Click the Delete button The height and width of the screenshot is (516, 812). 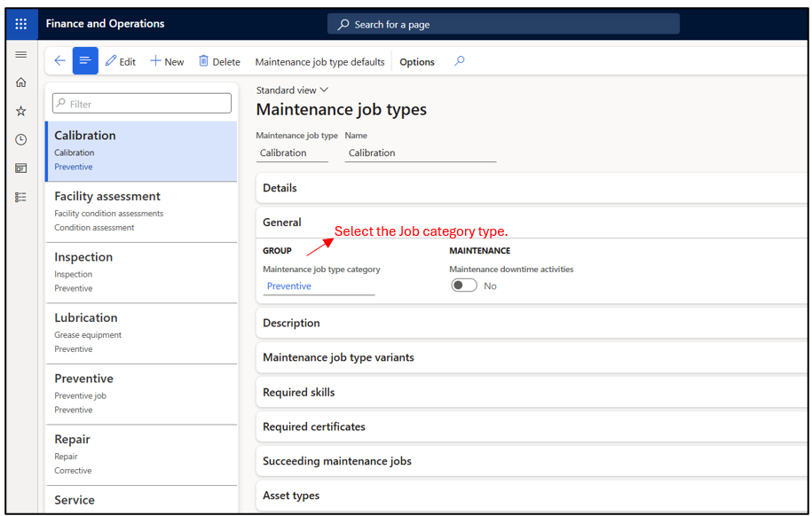tap(219, 61)
